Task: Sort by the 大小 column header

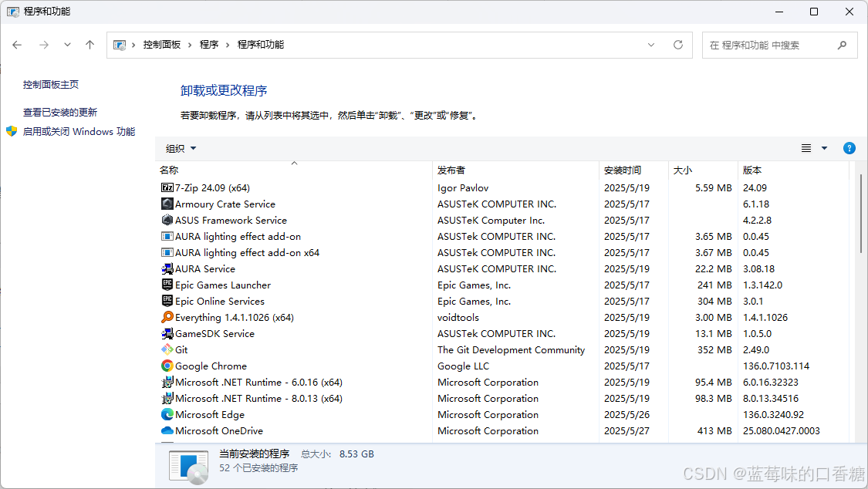Action: 703,170
